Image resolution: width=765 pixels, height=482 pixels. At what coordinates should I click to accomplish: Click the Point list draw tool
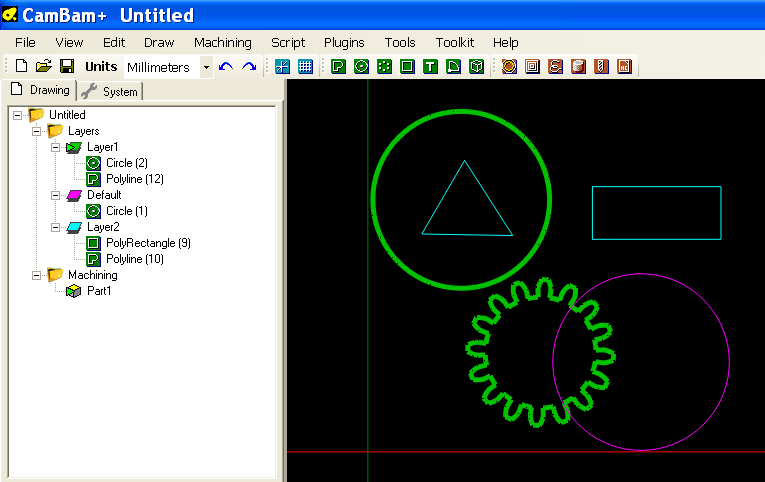384,67
